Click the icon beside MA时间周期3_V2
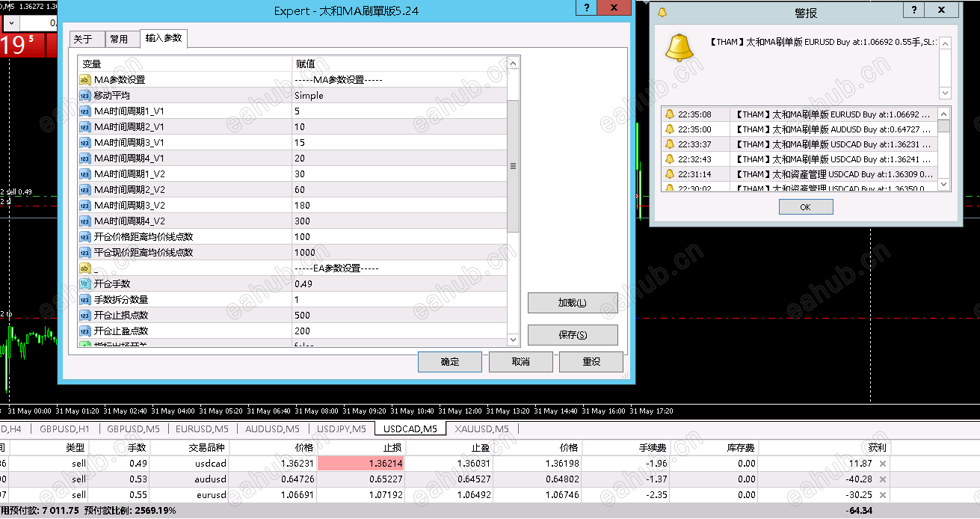Image resolution: width=980 pixels, height=519 pixels. pos(85,206)
